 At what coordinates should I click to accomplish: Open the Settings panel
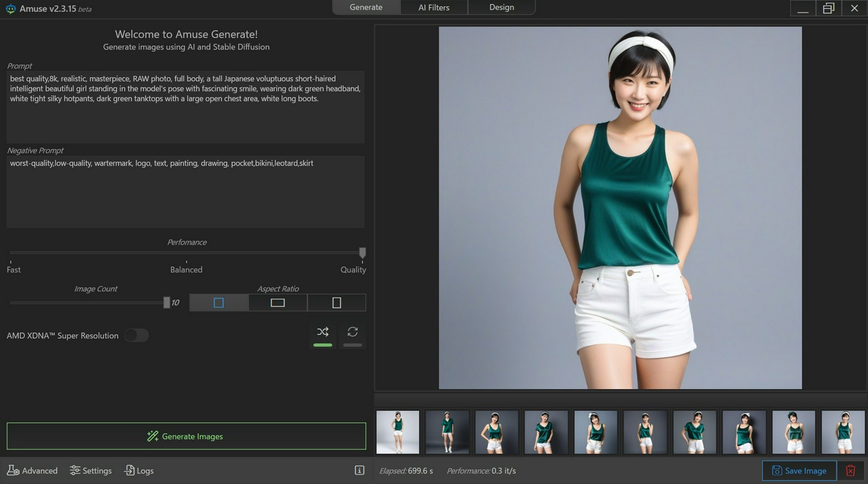(x=91, y=470)
